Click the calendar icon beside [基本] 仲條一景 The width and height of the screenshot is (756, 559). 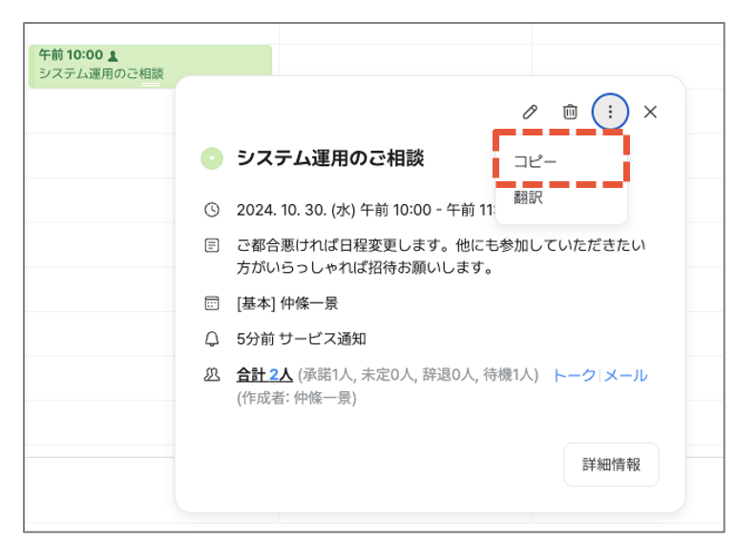tap(212, 303)
